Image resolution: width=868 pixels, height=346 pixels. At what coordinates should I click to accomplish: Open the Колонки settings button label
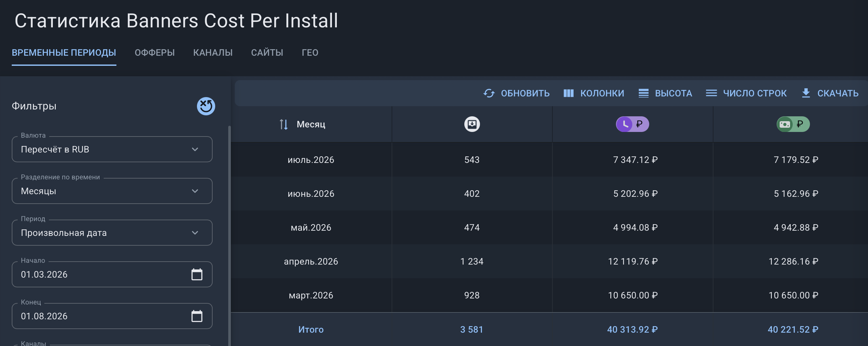point(602,93)
